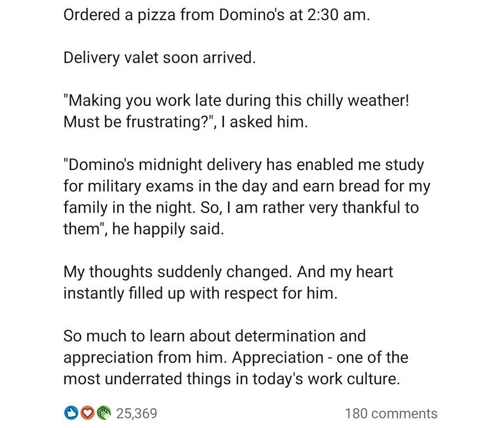Click the 'for military exams in the day' line

pyautogui.click(x=246, y=186)
